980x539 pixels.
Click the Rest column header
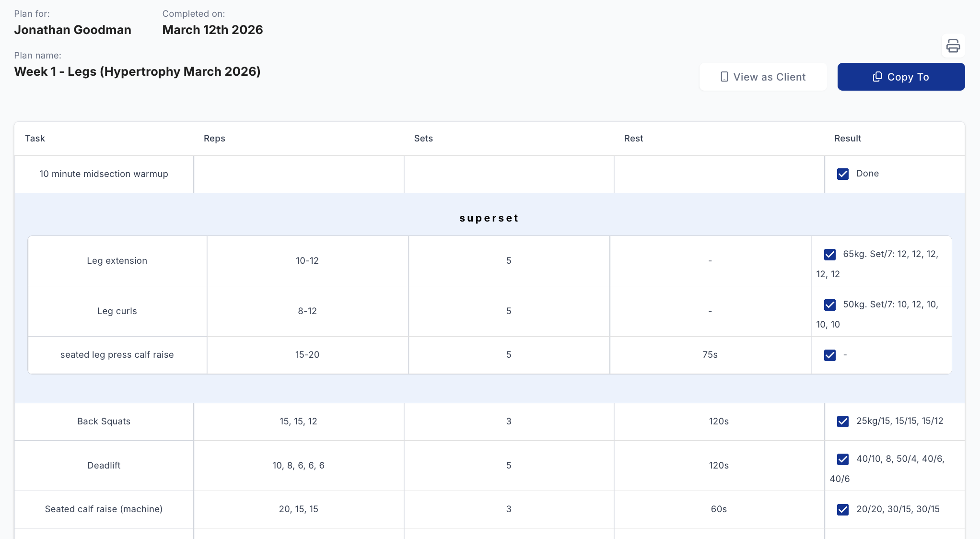click(x=633, y=139)
